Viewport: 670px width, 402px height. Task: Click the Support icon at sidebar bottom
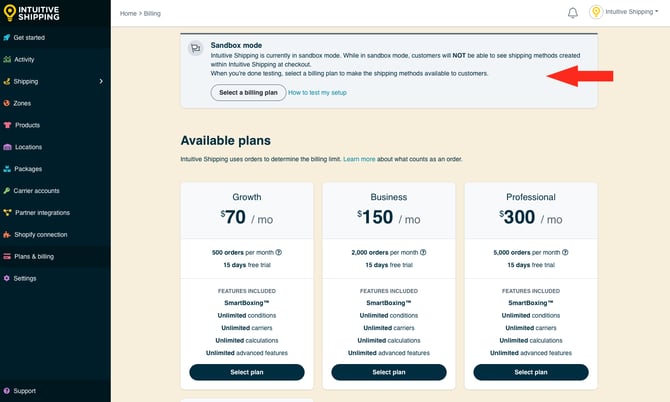point(7,391)
